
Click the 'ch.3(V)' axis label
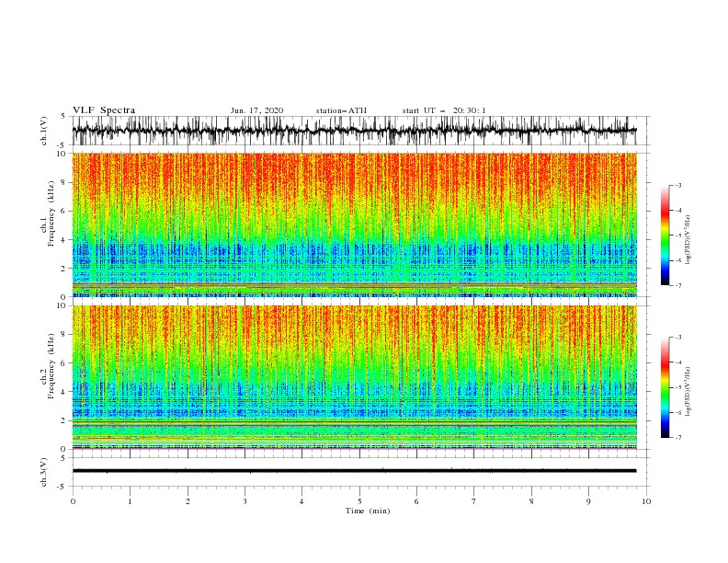coord(44,472)
